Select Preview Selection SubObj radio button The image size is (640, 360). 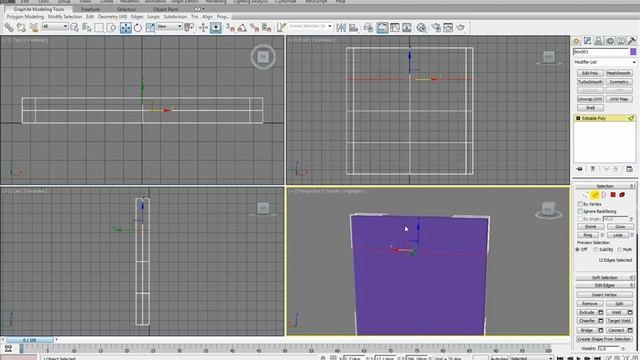pyautogui.click(x=596, y=249)
